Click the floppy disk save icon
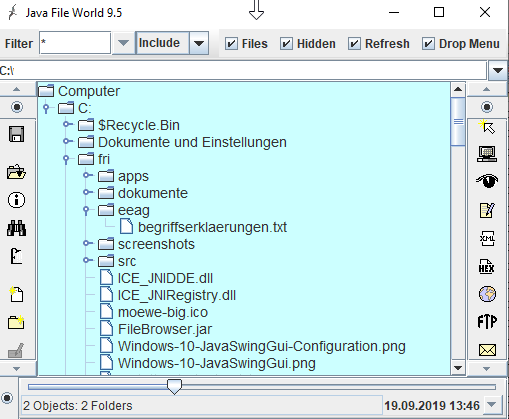 [x=16, y=135]
